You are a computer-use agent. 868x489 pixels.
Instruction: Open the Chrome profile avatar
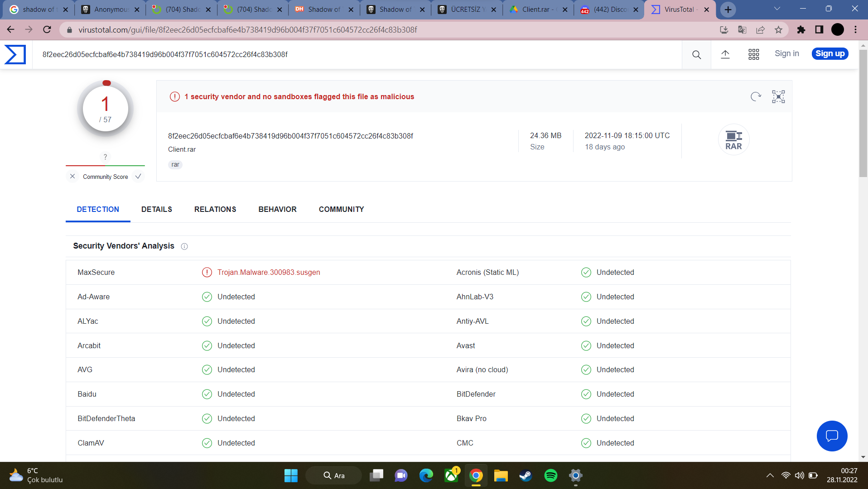[x=838, y=29]
